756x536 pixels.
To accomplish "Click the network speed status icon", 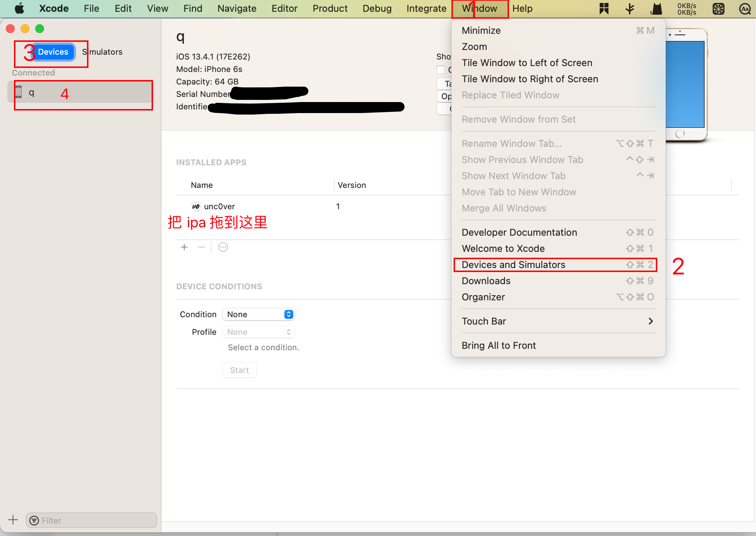I will pos(686,9).
